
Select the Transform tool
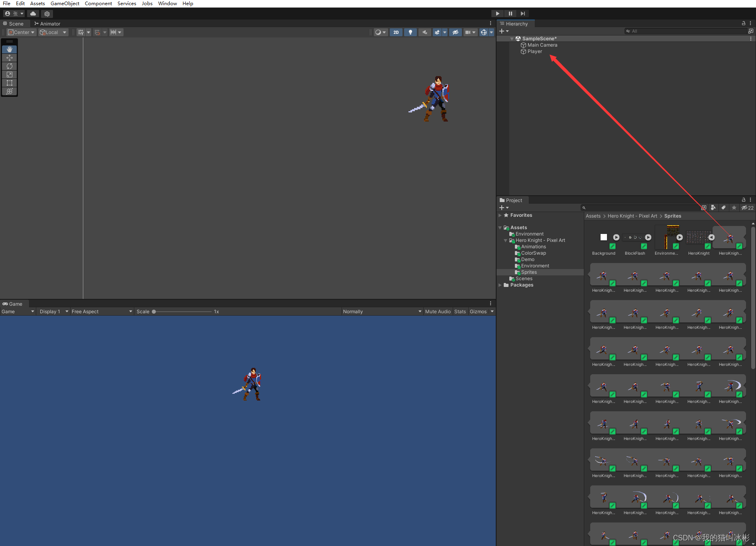click(x=10, y=91)
